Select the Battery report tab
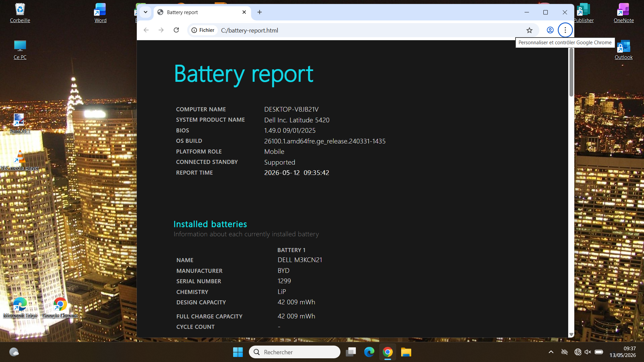The height and width of the screenshot is (362, 644). point(203,12)
